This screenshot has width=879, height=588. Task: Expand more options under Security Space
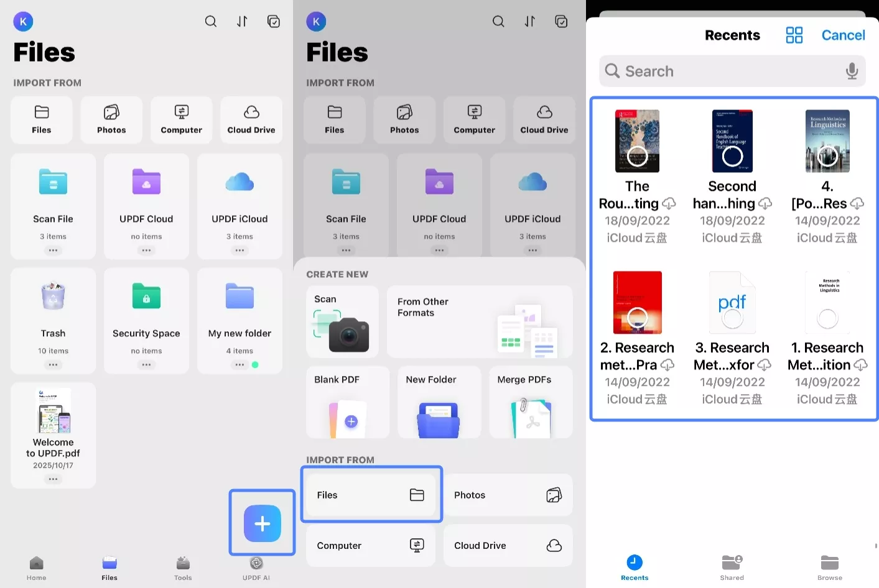[x=146, y=365]
